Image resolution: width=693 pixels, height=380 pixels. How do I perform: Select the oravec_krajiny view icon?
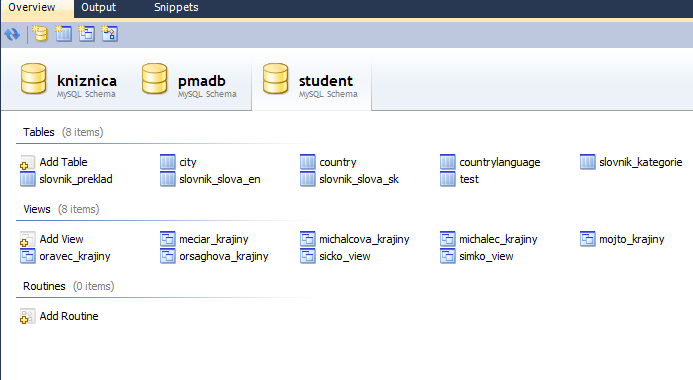(27, 256)
